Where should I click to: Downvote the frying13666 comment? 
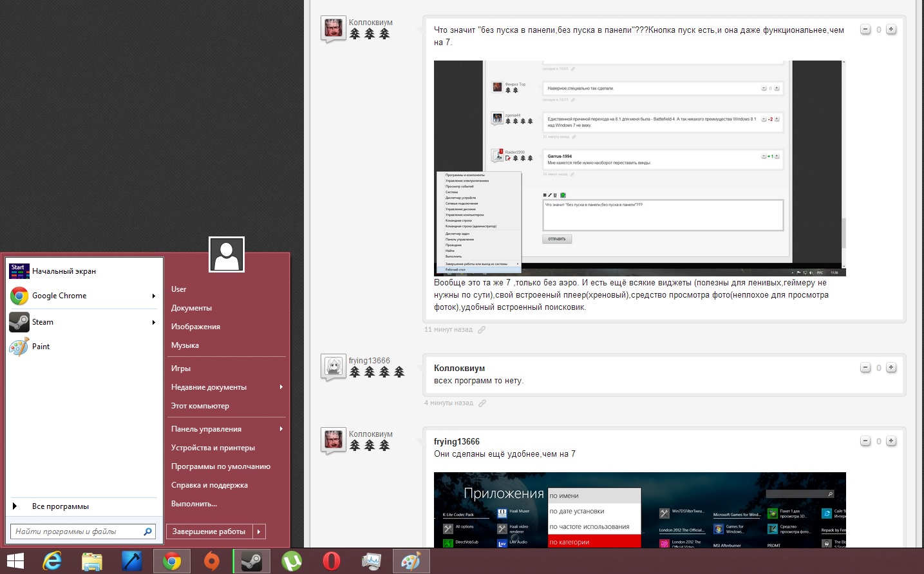865,367
